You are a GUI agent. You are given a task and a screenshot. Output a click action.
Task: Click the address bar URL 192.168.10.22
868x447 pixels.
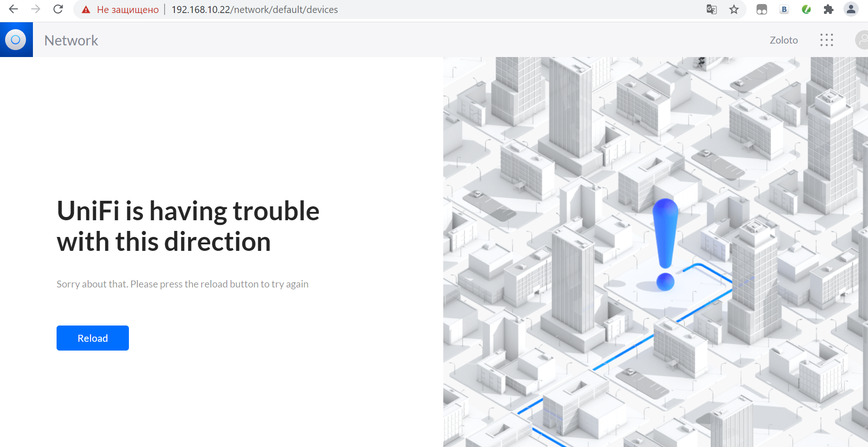[x=255, y=10]
